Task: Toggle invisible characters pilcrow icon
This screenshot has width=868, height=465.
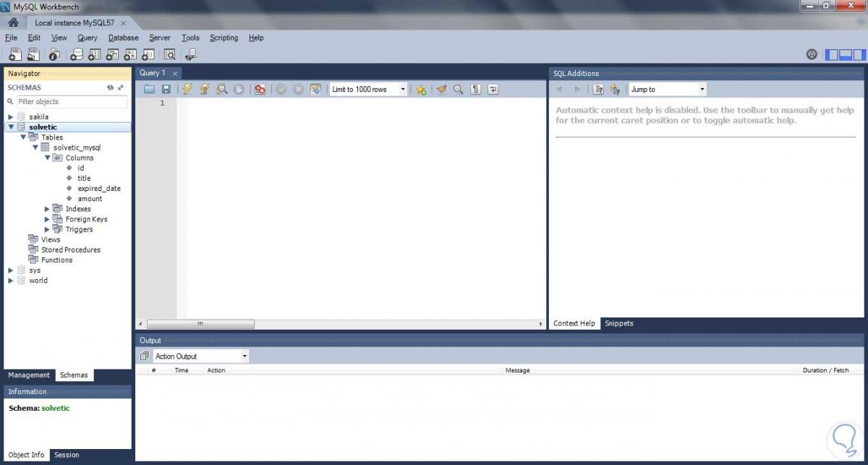Action: pyautogui.click(x=476, y=89)
